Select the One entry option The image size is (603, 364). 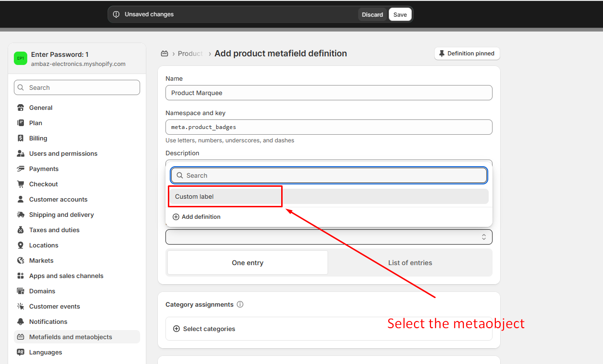coord(247,263)
